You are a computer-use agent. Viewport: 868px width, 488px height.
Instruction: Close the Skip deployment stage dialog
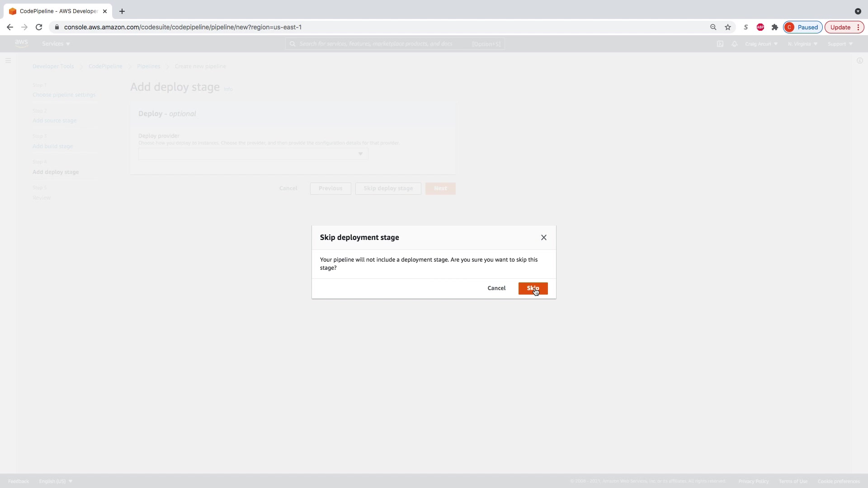pyautogui.click(x=544, y=238)
